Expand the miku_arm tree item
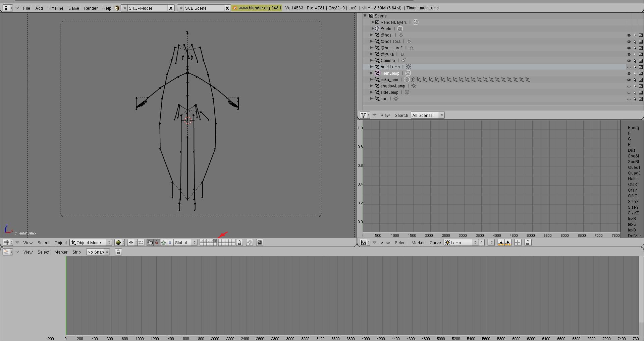The height and width of the screenshot is (341, 644). click(371, 79)
